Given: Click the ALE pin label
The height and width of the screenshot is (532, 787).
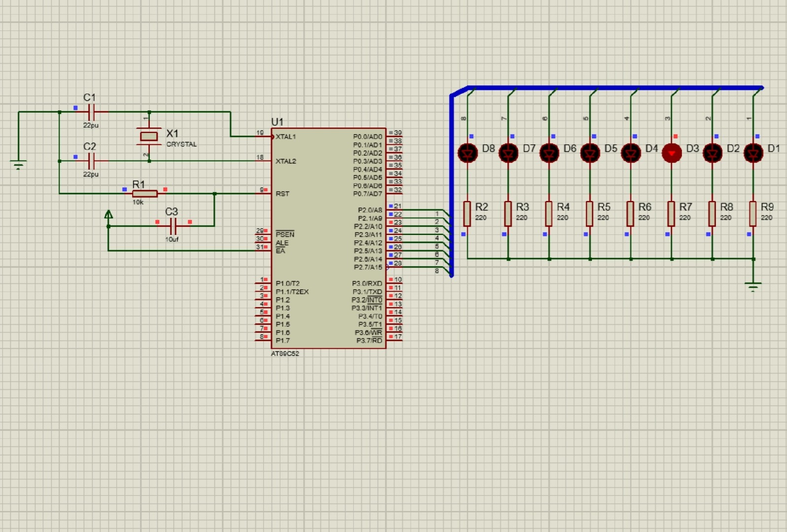Looking at the screenshot, I should pyautogui.click(x=282, y=243).
